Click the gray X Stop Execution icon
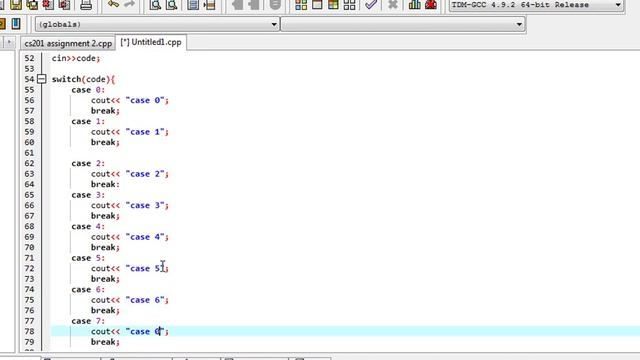 tap(393, 5)
